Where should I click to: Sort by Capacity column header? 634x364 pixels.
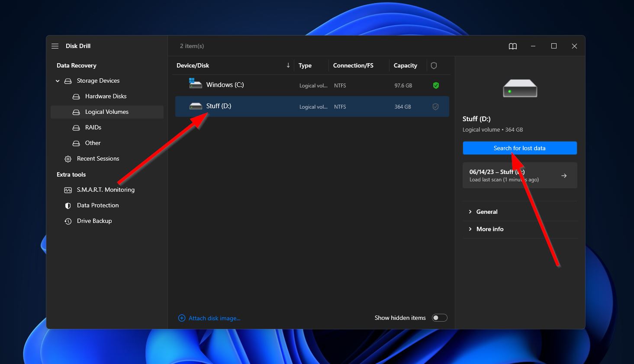click(x=406, y=65)
